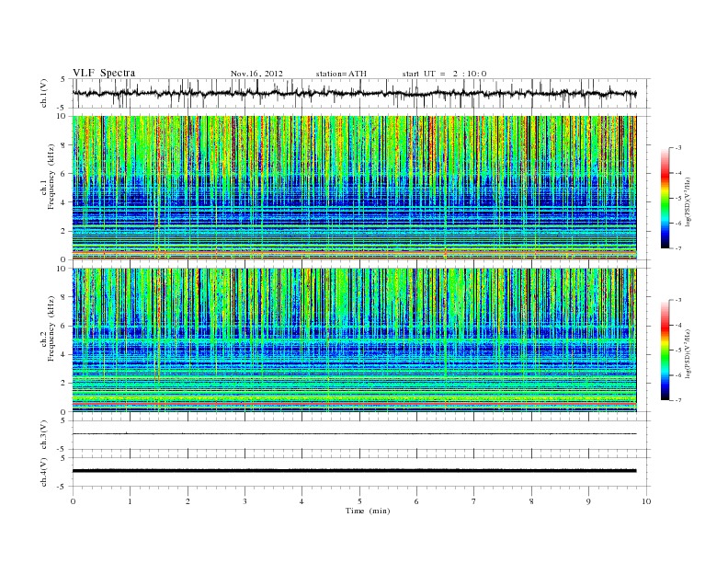Click the ch.4 voltage trace panel

[361, 472]
